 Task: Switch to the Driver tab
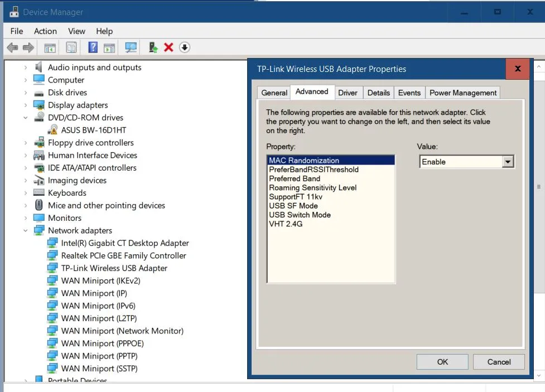coord(348,93)
